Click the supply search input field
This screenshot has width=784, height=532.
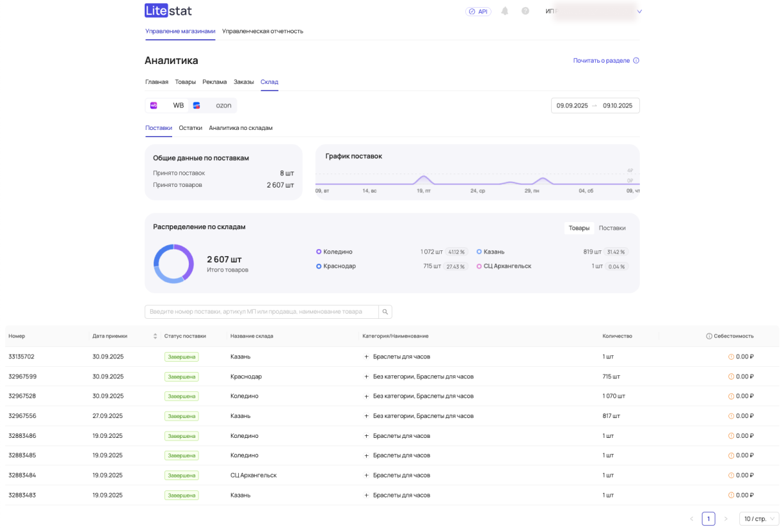(x=261, y=312)
